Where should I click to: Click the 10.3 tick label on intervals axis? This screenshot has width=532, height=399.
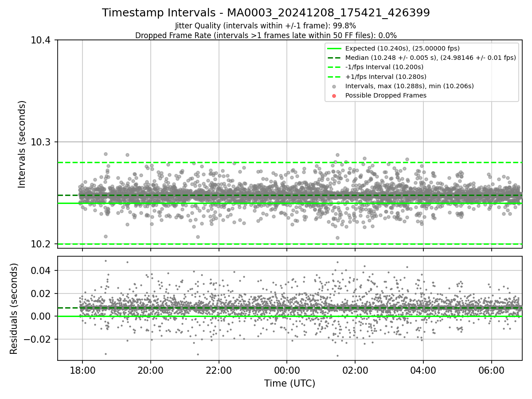click(x=41, y=142)
